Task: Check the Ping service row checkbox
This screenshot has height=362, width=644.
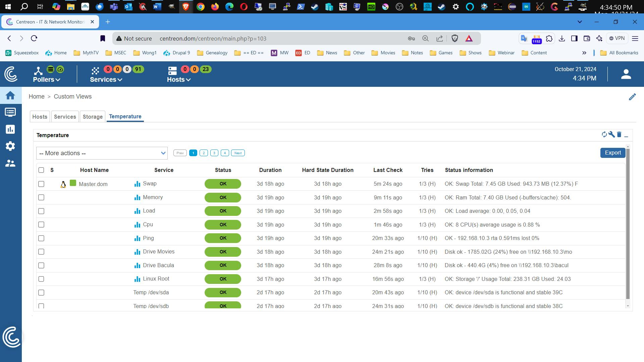Action: click(x=41, y=238)
